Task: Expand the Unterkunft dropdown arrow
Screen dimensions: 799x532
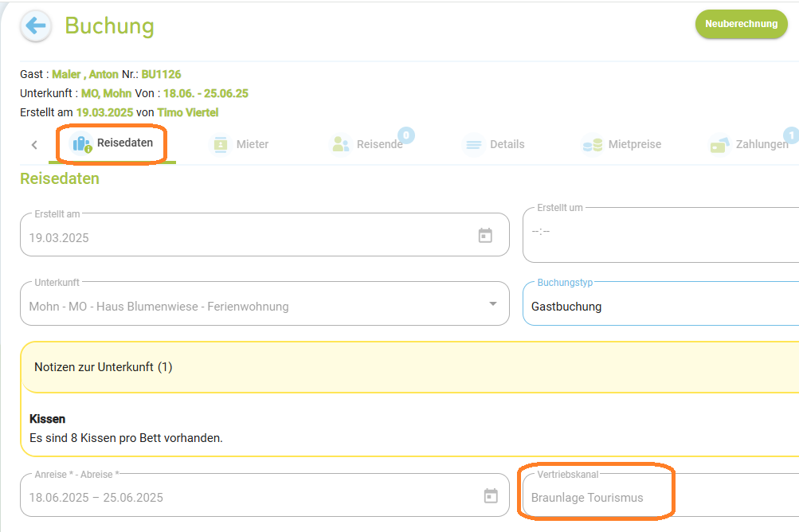Action: pos(493,303)
